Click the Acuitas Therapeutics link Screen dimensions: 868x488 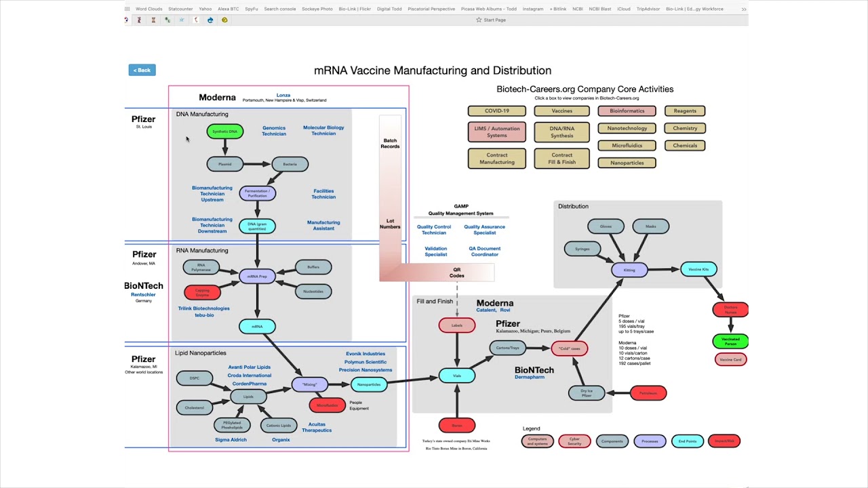click(317, 427)
